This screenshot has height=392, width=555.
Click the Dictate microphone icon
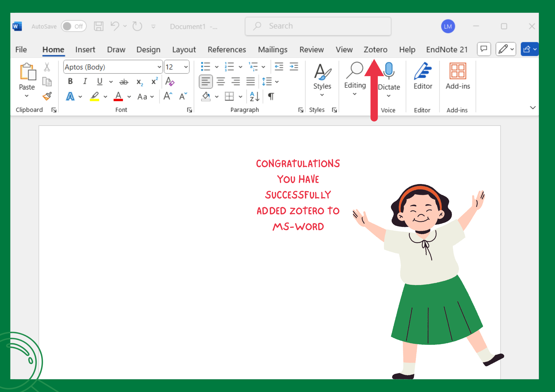coord(389,71)
